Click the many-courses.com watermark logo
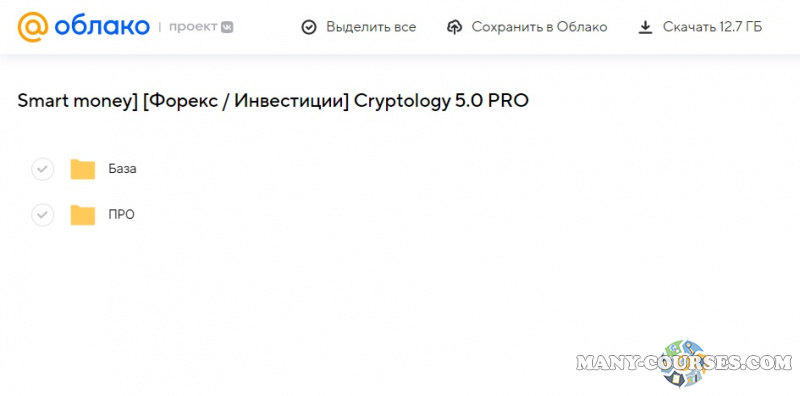The height and width of the screenshot is (396, 800). 685,363
